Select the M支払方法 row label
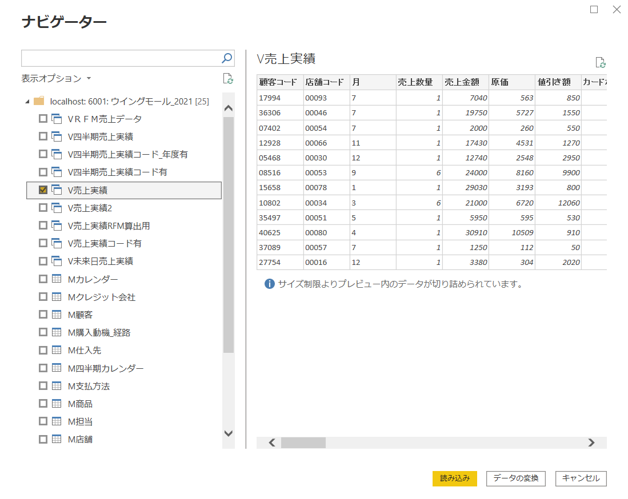628x499 pixels. (89, 386)
